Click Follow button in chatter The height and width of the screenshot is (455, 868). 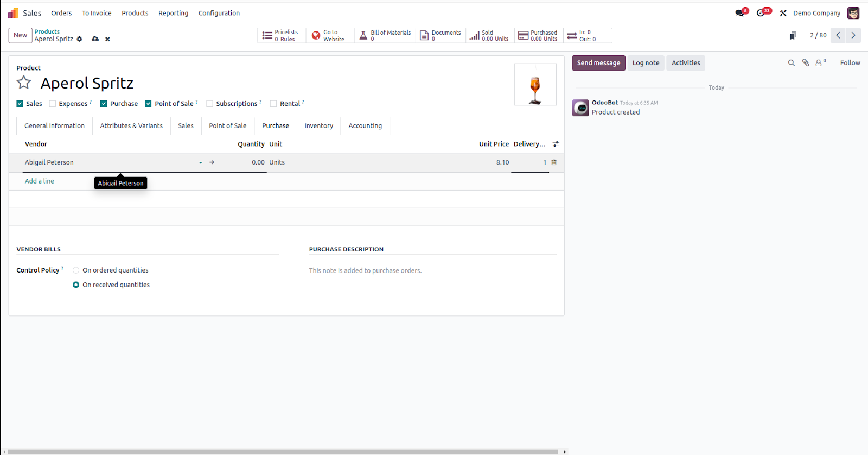click(850, 63)
